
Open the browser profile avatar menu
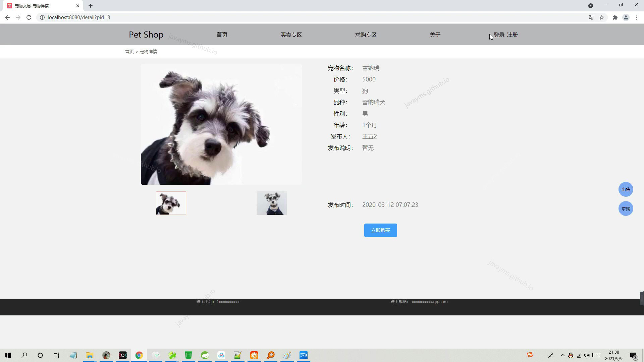(x=626, y=17)
